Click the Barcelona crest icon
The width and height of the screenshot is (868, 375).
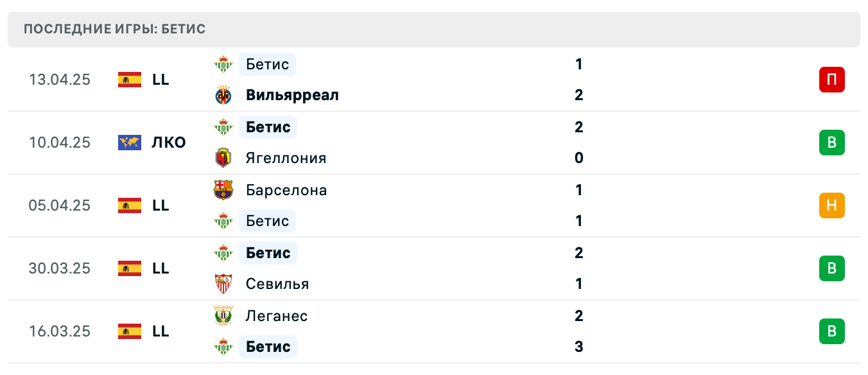[x=223, y=190]
